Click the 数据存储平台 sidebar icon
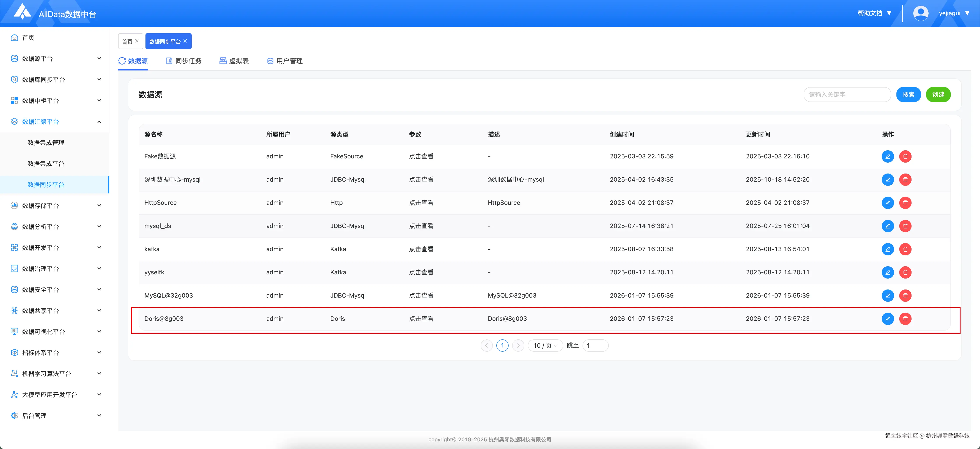Screen dimensions: 980x449 [14, 205]
